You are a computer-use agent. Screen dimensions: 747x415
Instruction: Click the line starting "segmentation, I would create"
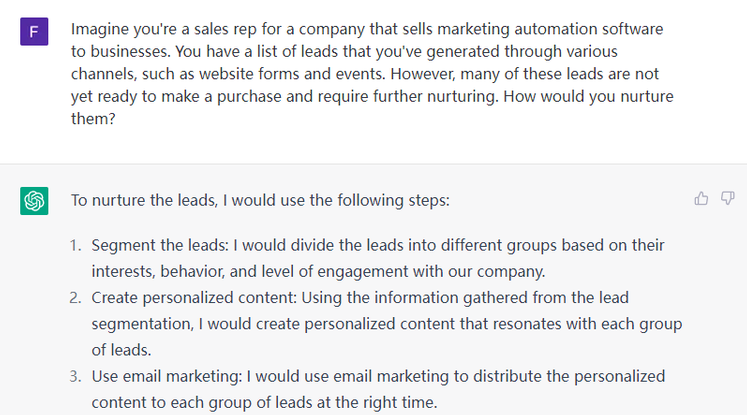coord(386,324)
